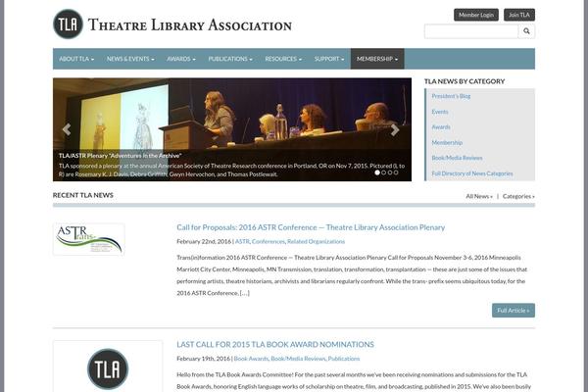588x392 pixels.
Task: Expand the Awards menu
Action: [x=181, y=59]
